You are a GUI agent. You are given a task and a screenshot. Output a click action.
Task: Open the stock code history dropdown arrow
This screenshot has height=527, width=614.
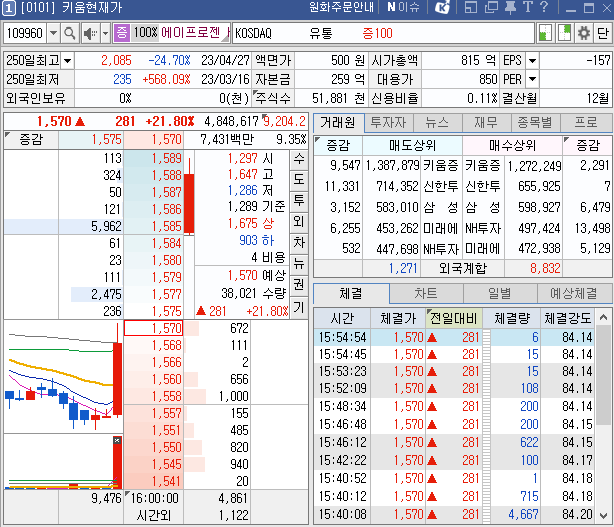pyautogui.click(x=53, y=33)
